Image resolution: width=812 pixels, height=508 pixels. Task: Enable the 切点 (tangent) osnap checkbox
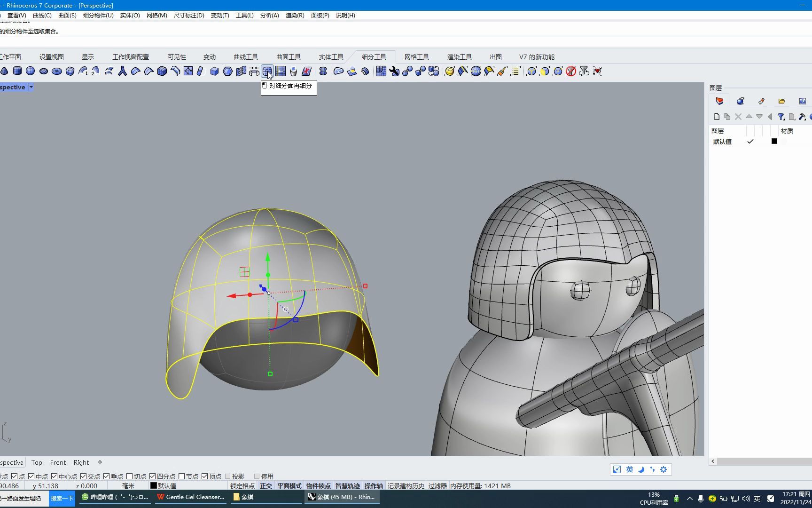tap(130, 476)
